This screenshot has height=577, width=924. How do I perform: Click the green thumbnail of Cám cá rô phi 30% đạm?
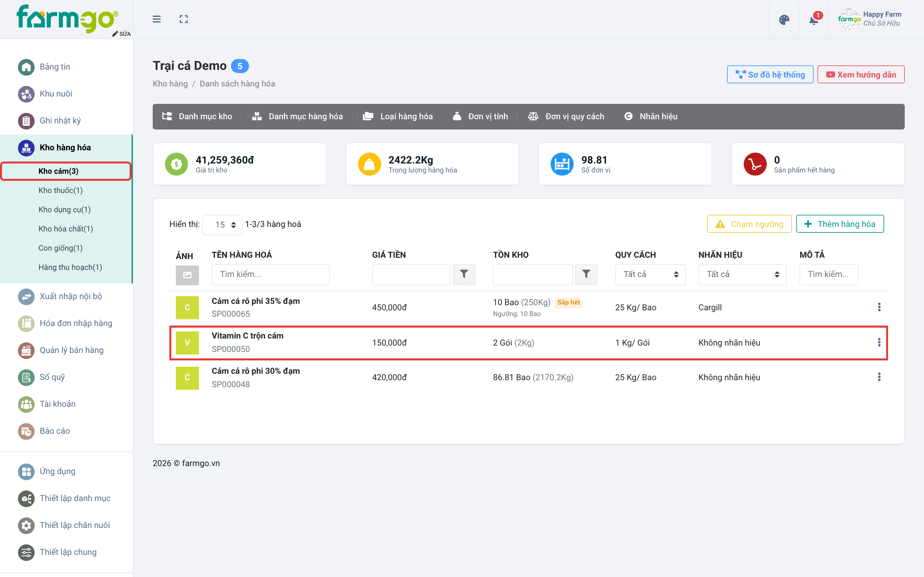(x=187, y=378)
